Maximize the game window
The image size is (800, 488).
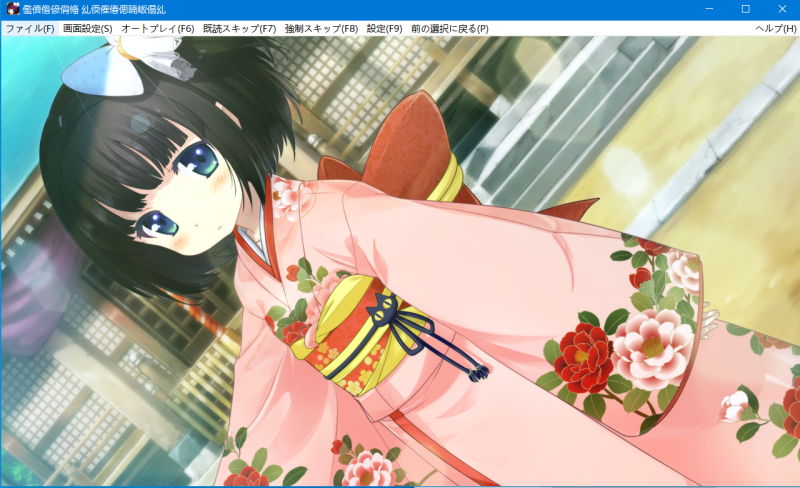(745, 9)
